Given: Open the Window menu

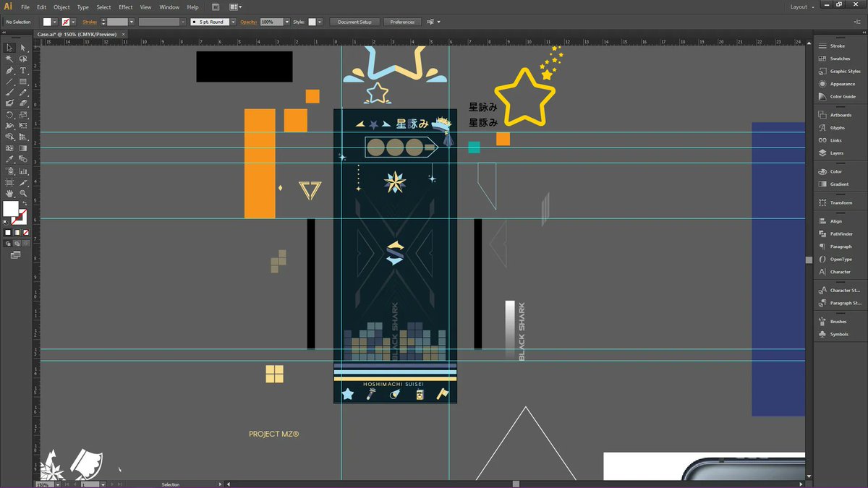Looking at the screenshot, I should tap(169, 7).
